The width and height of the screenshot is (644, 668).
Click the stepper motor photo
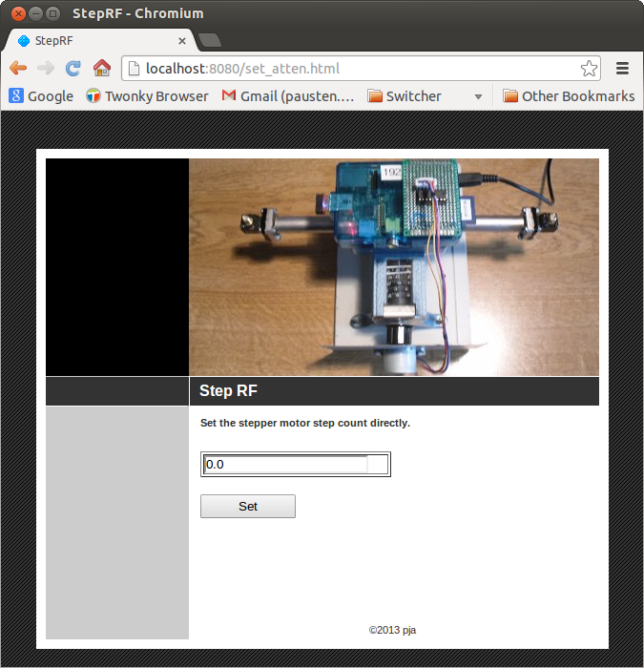[393, 267]
